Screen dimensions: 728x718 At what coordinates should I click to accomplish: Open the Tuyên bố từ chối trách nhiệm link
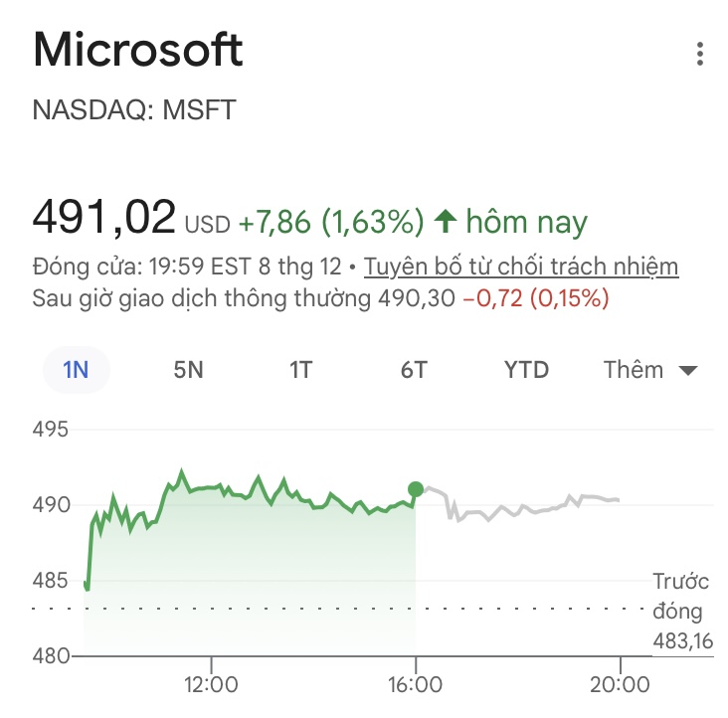pos(522,267)
